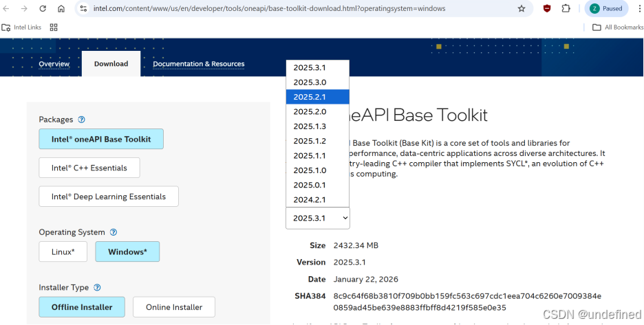This screenshot has height=325, width=644.
Task: Open the Chrome three-dot menu
Action: [x=638, y=9]
